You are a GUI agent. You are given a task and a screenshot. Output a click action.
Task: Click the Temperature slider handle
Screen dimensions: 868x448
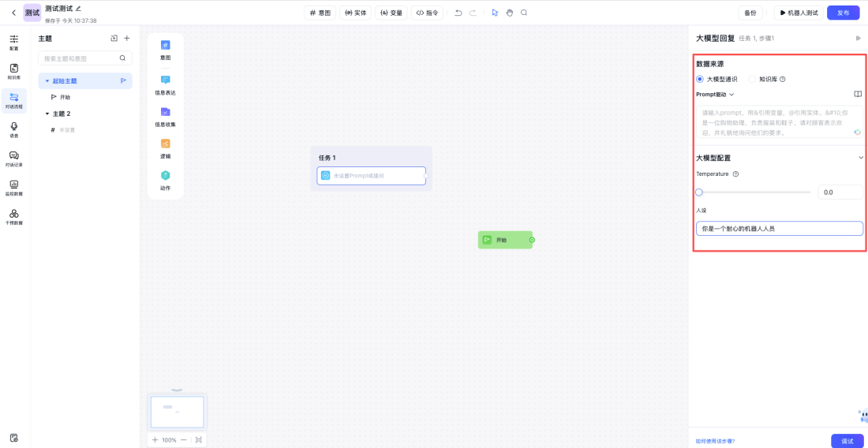click(x=699, y=192)
